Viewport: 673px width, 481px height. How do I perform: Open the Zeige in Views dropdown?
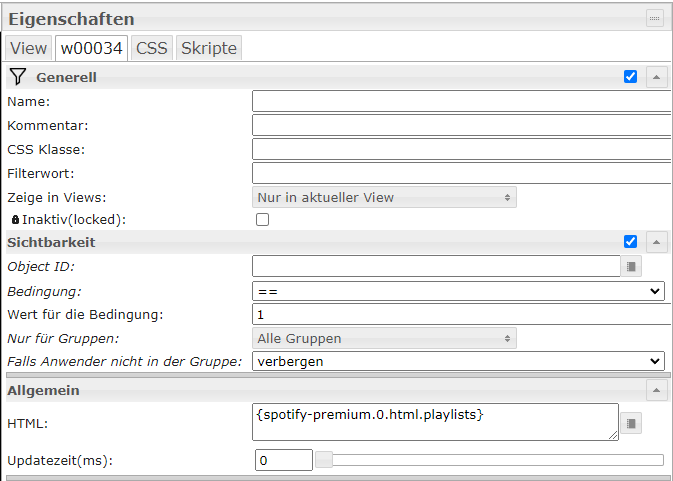(384, 197)
